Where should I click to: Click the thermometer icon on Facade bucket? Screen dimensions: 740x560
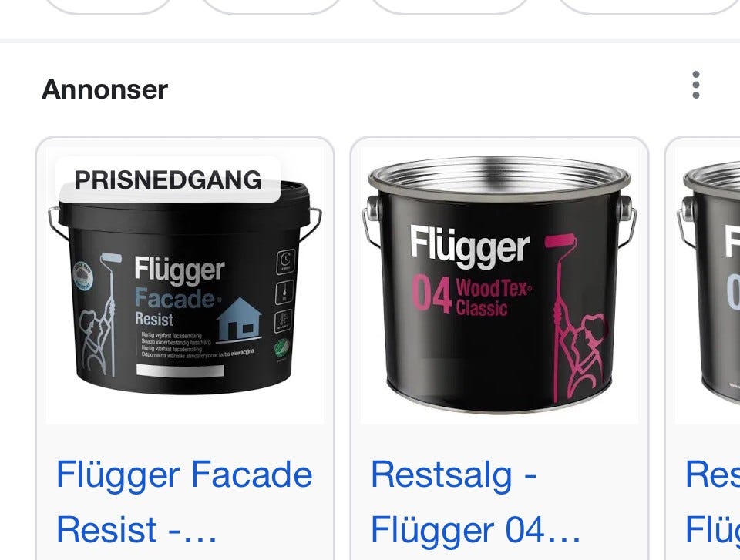(x=284, y=292)
